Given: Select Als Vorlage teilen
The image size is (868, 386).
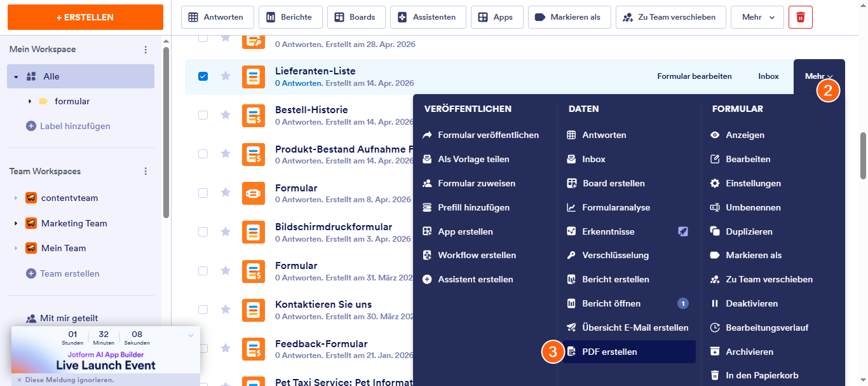Looking at the screenshot, I should 466,159.
